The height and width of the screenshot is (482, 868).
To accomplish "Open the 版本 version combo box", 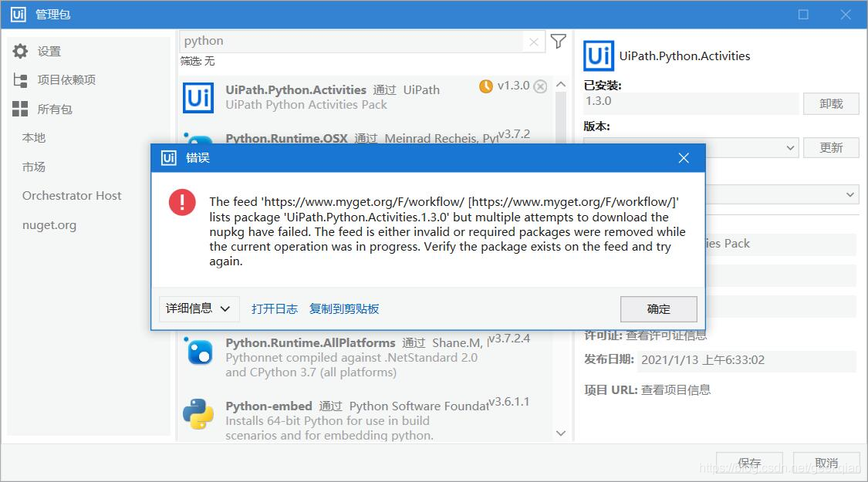I will tap(691, 148).
